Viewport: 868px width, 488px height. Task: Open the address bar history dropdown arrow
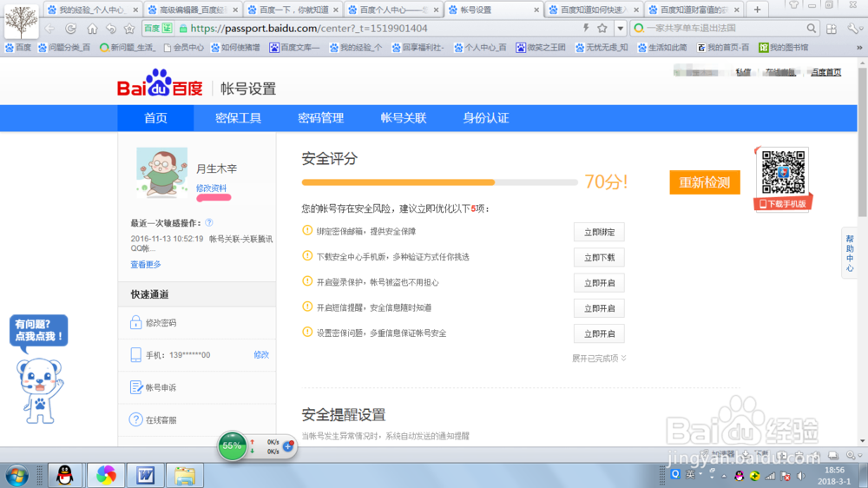621,29
